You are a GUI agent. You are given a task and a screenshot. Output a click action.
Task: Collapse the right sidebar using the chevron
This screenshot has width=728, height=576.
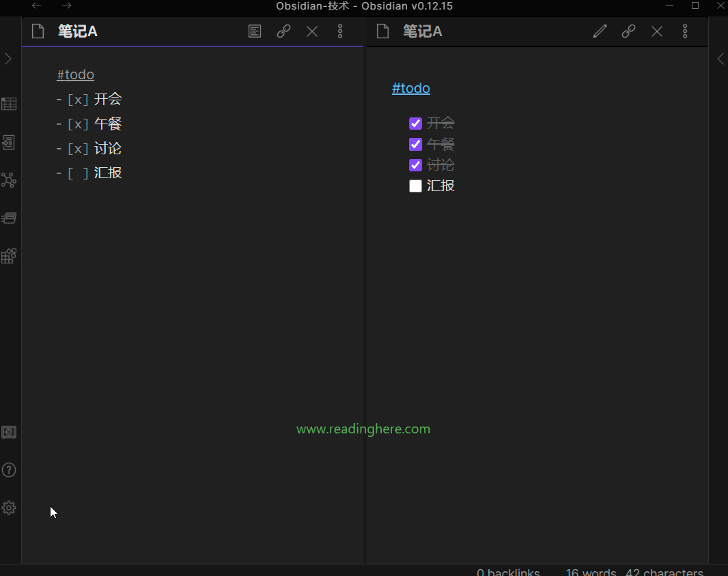coord(720,59)
